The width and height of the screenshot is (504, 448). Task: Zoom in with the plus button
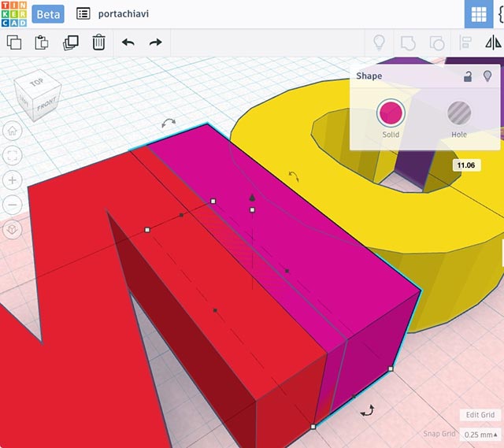tap(13, 180)
